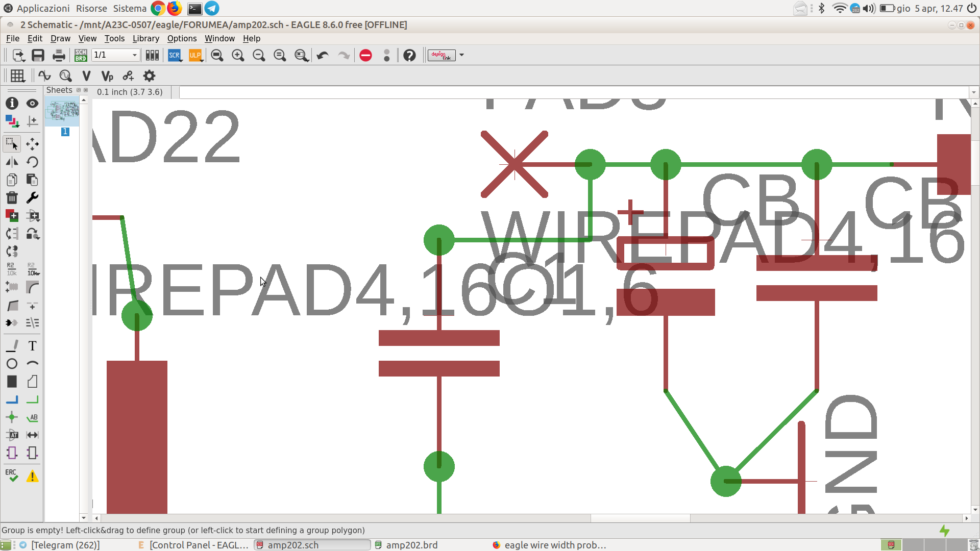Click the Save icon in toolbar
The image size is (980, 551).
click(x=38, y=55)
